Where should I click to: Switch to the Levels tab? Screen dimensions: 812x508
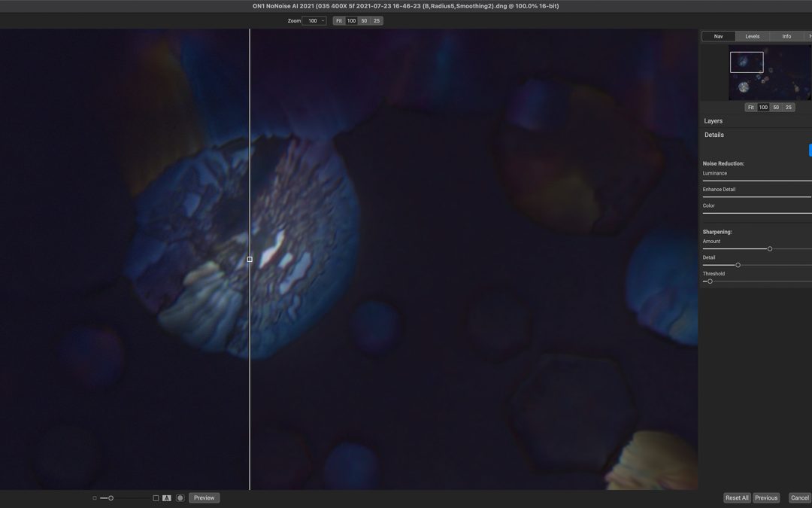point(752,36)
